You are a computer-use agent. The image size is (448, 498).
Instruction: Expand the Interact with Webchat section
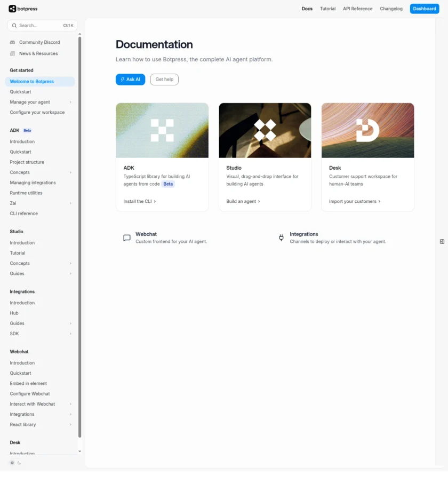[70, 404]
